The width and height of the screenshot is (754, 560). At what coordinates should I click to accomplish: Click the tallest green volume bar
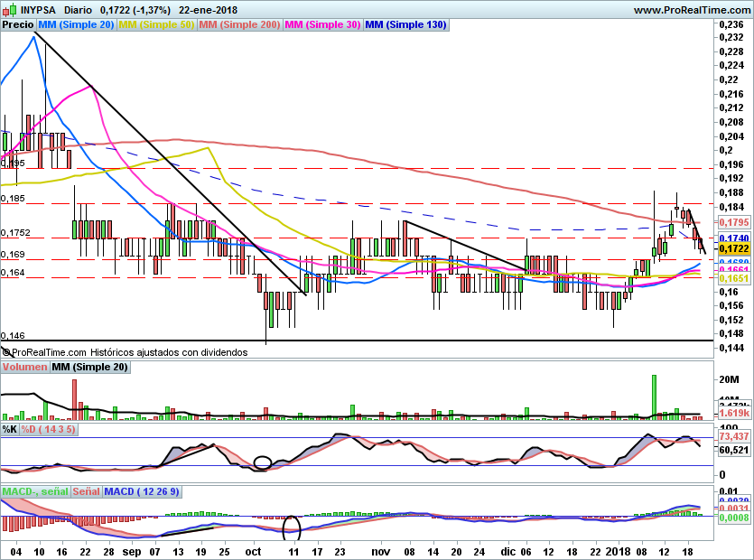tap(653, 396)
